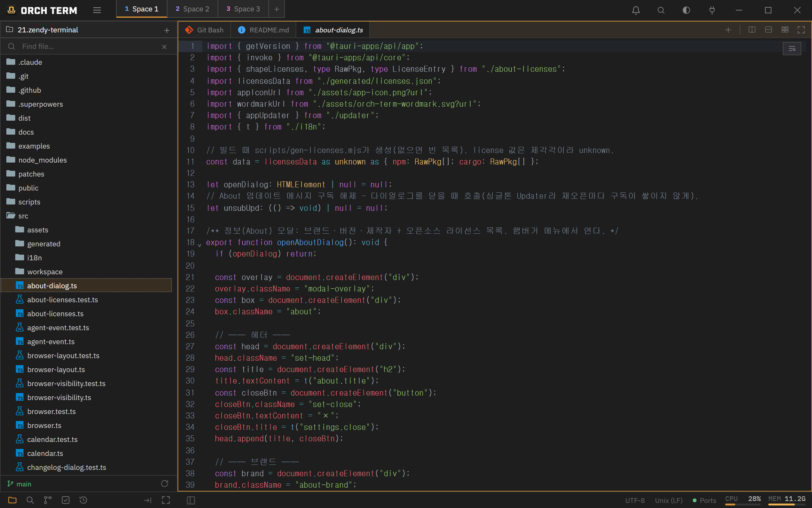Open the Git Bash tab
This screenshot has height=508, width=812.
(x=204, y=30)
